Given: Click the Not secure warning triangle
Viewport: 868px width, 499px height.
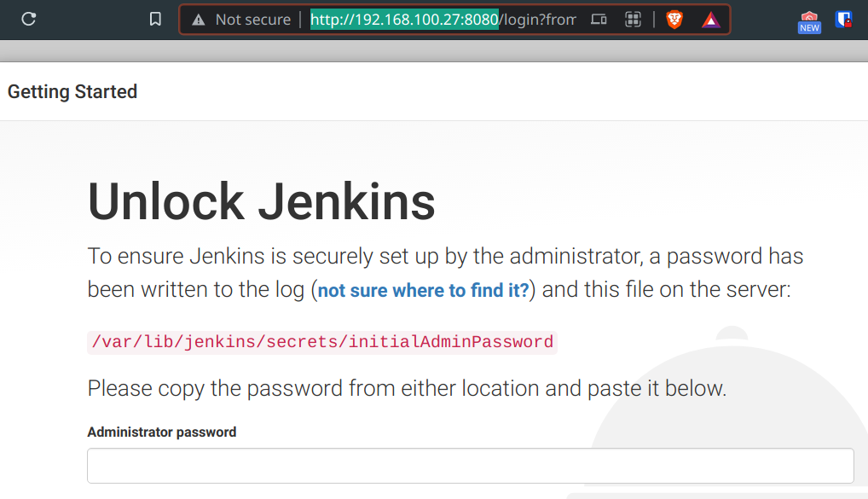Looking at the screenshot, I should [x=199, y=20].
